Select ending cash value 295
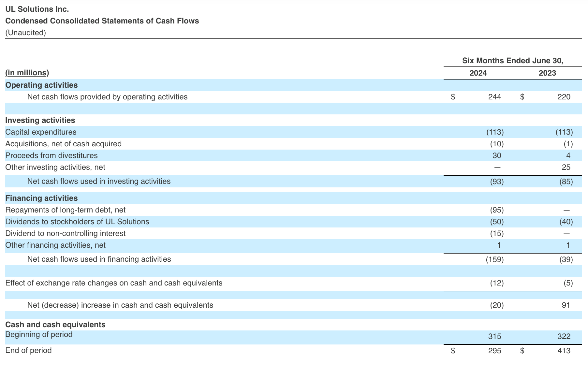 pos(495,351)
